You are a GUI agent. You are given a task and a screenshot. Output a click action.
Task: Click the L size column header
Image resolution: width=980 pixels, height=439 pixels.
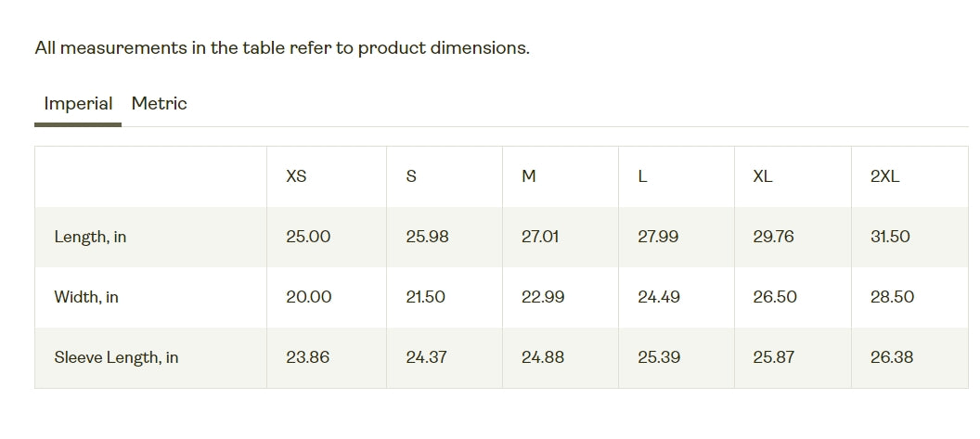642,177
